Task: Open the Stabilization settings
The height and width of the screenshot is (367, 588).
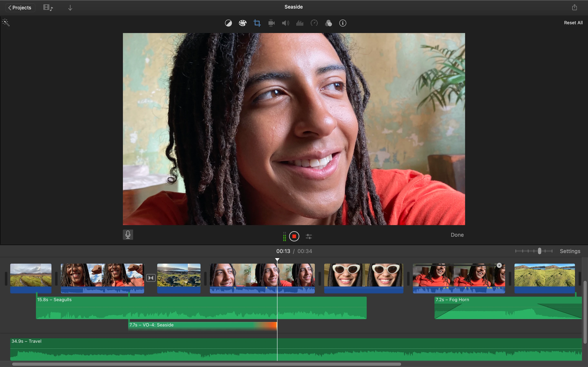Action: pyautogui.click(x=271, y=23)
